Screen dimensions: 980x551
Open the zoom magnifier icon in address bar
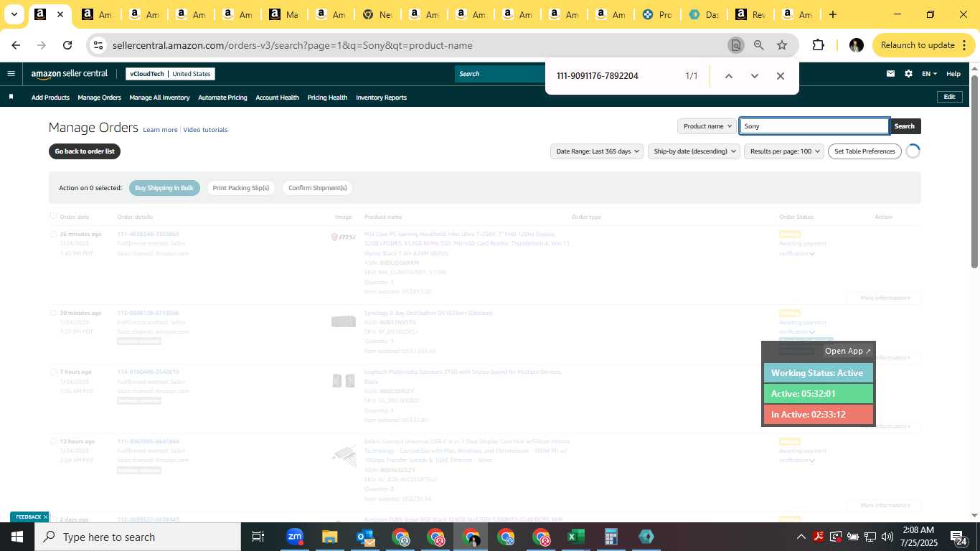coord(758,45)
